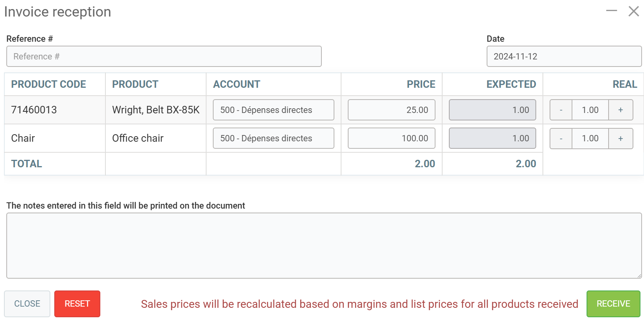Close the Invoice reception window with X
This screenshot has width=644, height=320.
633,11
